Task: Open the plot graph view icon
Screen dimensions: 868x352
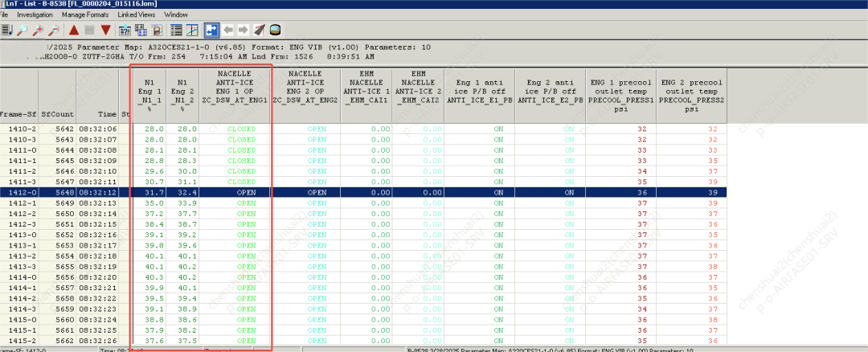Action: coord(193,31)
